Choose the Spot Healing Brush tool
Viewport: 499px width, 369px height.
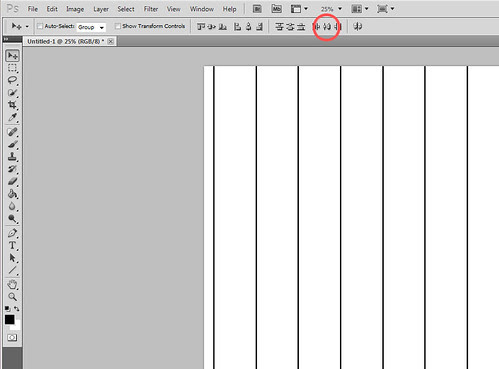tap(12, 132)
